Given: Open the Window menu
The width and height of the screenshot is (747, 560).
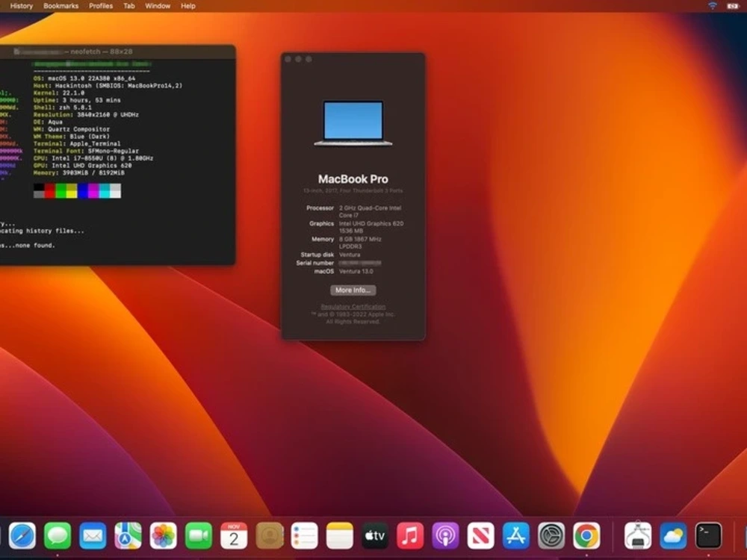Looking at the screenshot, I should (x=158, y=6).
